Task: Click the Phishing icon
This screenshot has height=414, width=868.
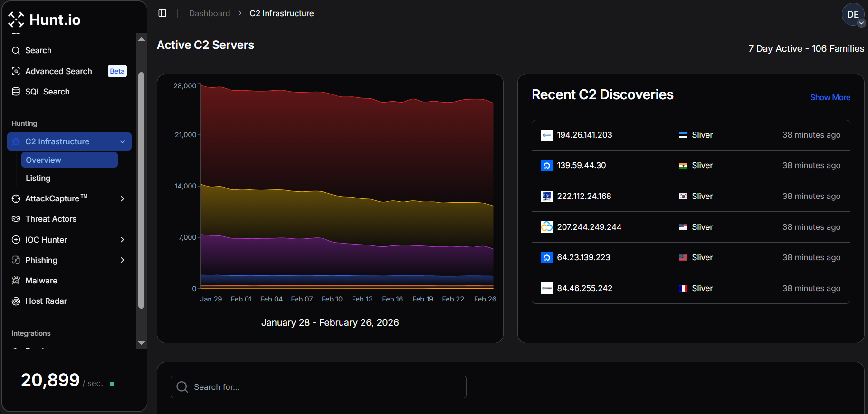Action: coord(16,260)
